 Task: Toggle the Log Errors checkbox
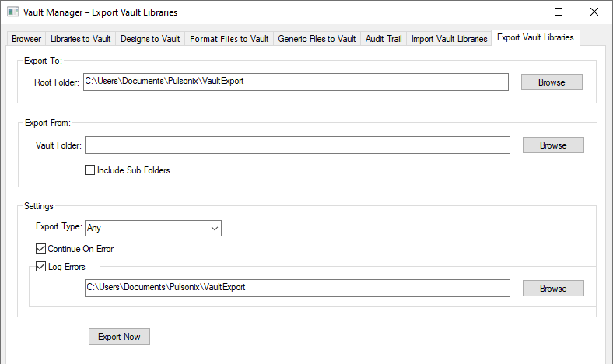[40, 267]
